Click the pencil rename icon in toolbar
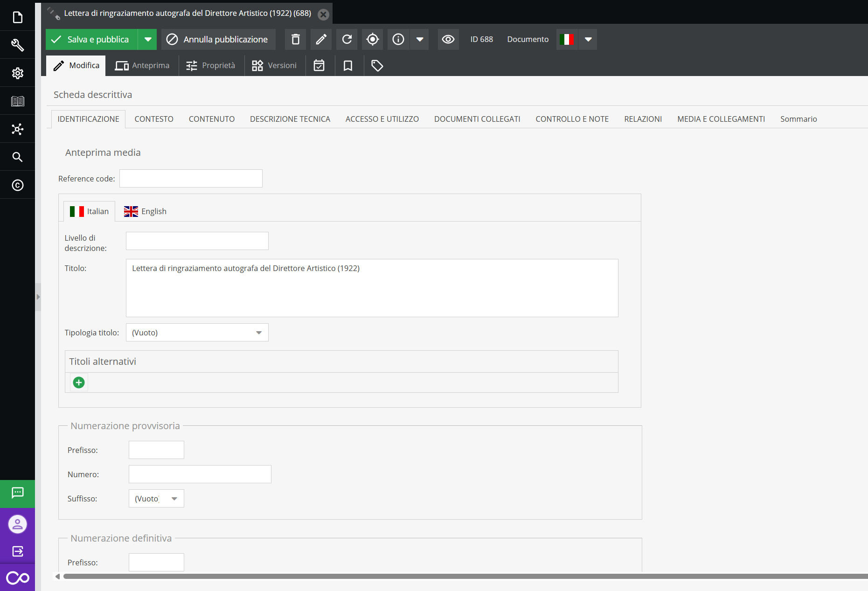 tap(321, 40)
